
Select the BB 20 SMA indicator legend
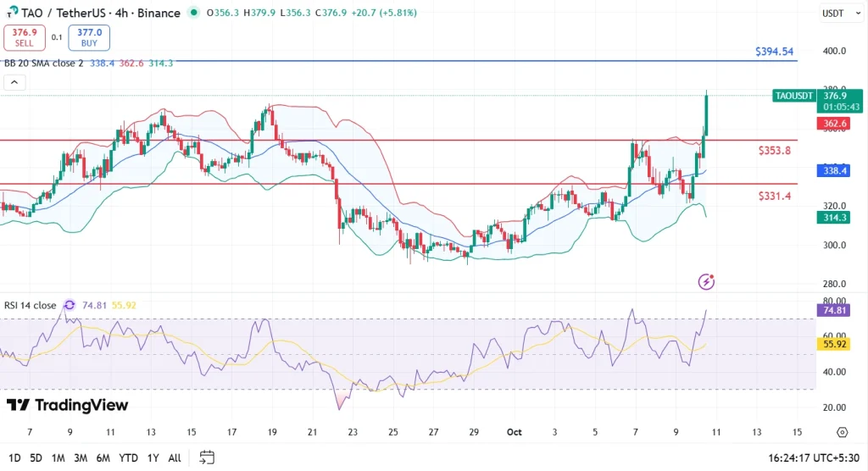(x=42, y=64)
